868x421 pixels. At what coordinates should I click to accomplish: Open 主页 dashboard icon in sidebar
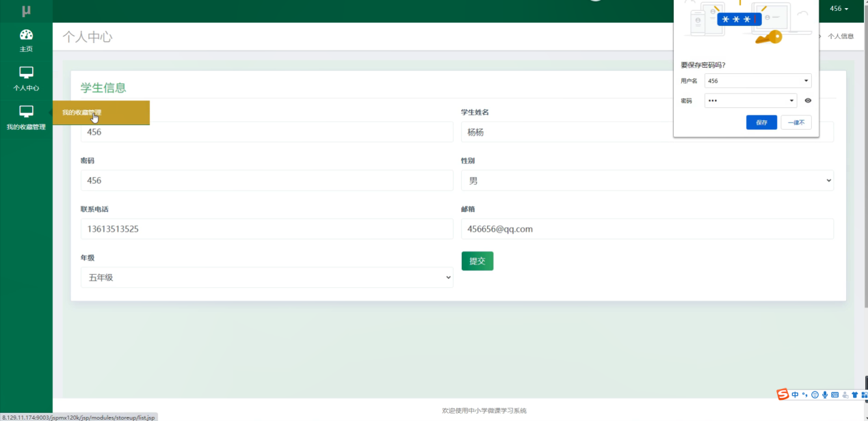[26, 35]
